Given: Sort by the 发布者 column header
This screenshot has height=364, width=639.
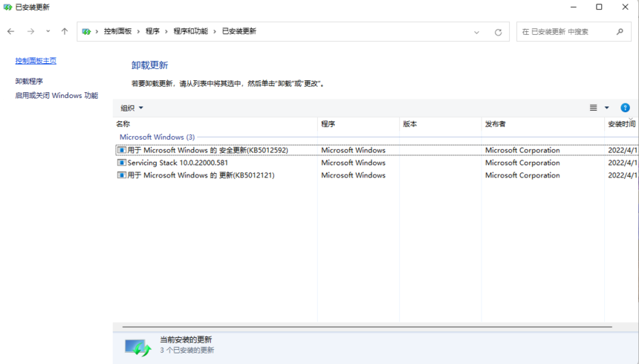Looking at the screenshot, I should 543,124.
